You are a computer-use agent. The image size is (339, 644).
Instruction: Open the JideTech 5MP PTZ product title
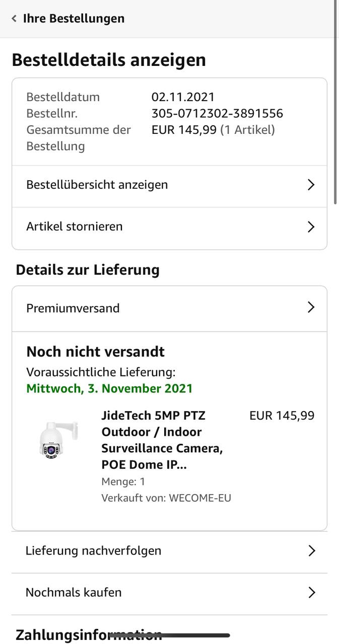click(162, 440)
